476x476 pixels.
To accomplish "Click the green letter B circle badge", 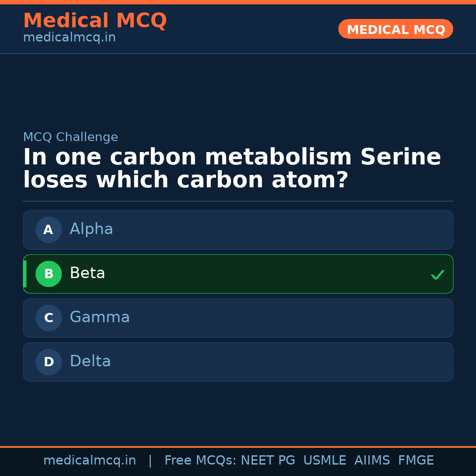I will click(48, 274).
